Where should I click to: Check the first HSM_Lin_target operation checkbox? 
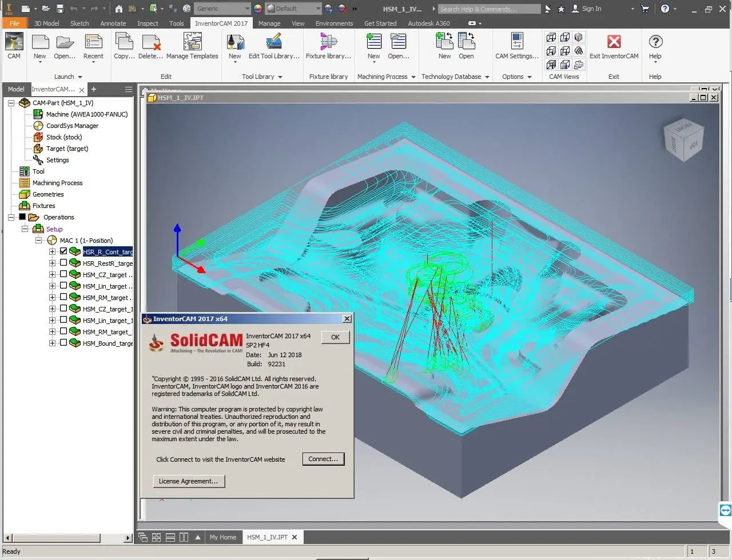coord(63,286)
